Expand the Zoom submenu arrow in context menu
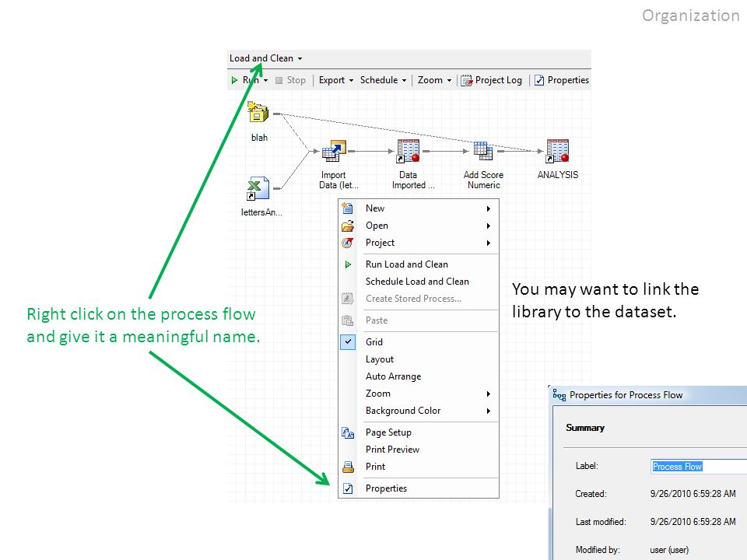 (489, 394)
